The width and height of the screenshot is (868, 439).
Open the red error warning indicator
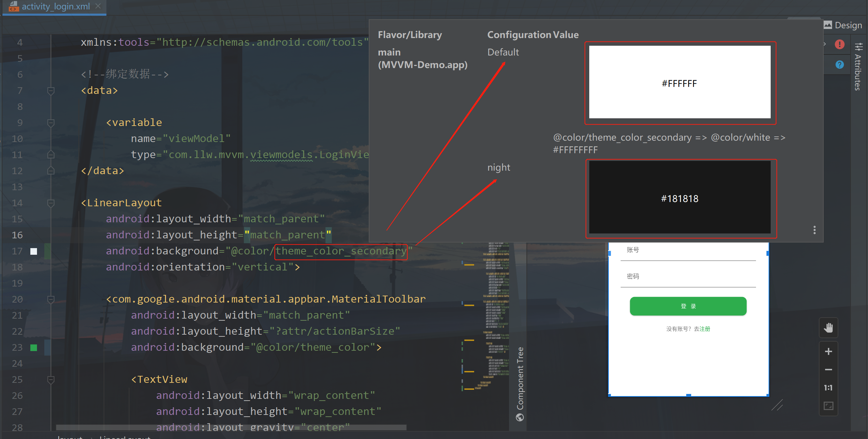[x=840, y=44]
